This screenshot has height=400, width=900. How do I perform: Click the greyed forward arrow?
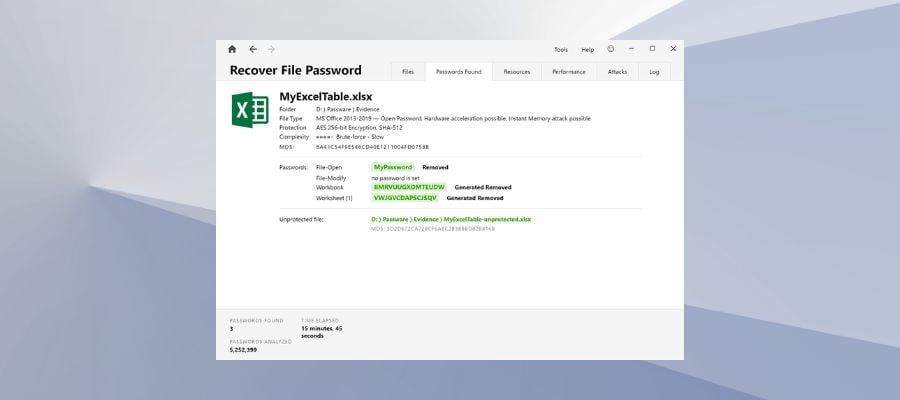click(x=271, y=49)
